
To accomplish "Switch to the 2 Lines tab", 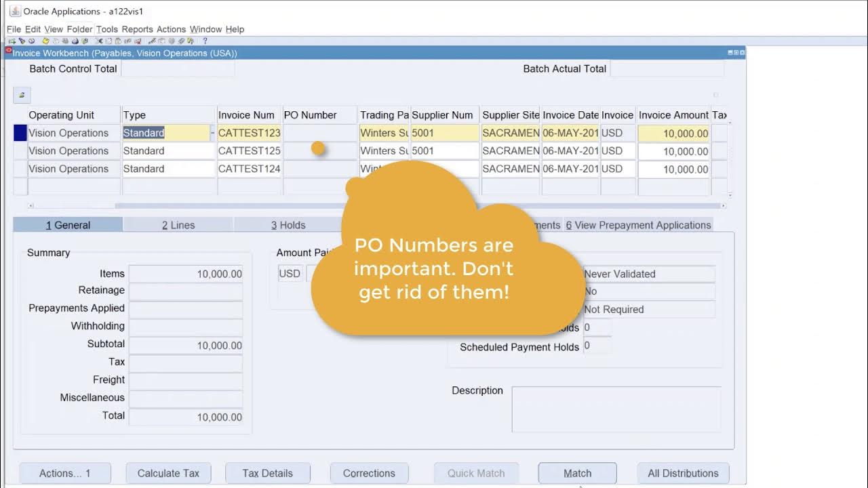I will tap(178, 225).
